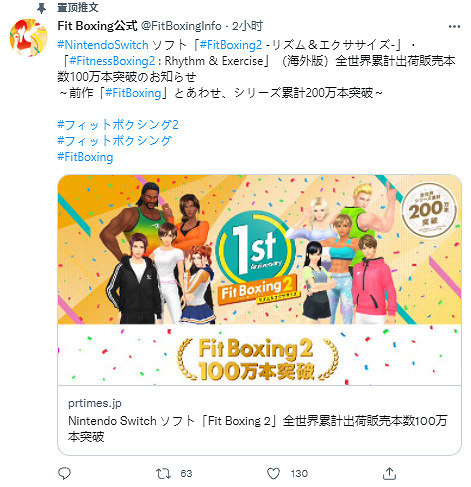Share the tweet via the upload icon
Image resolution: width=471 pixels, height=487 pixels.
[389, 473]
